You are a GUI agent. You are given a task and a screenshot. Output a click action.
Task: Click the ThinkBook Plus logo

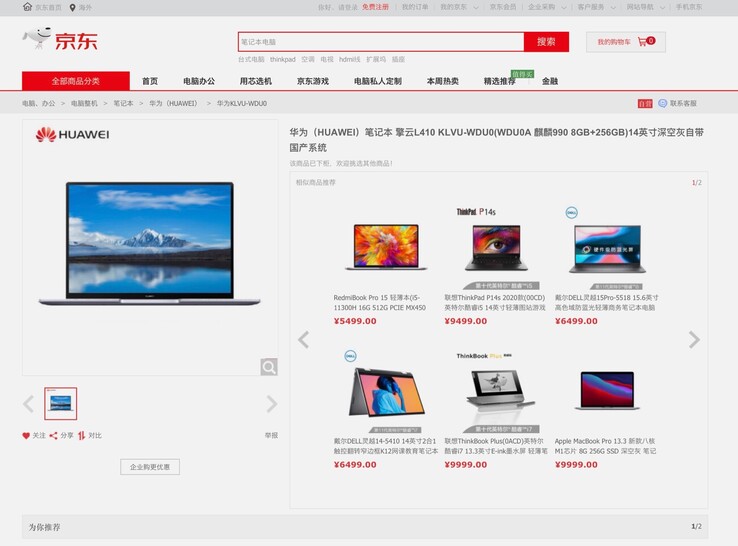[484, 356]
